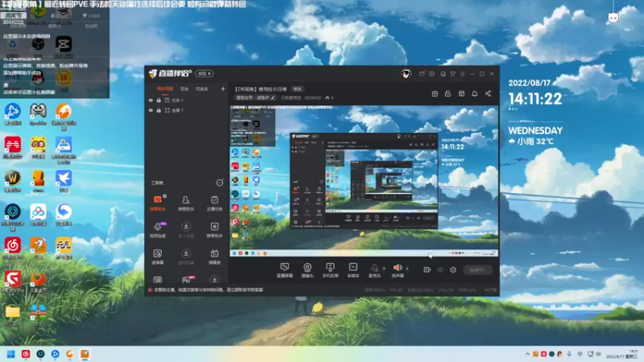Click the game category label 魔兽世界
Image resolution: width=644 pixels, height=362 pixels.
[x=252, y=97]
